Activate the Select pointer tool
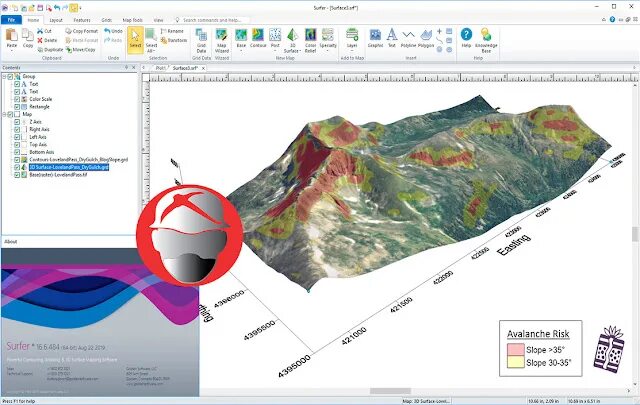This screenshot has width=640, height=405. pyautogui.click(x=135, y=39)
